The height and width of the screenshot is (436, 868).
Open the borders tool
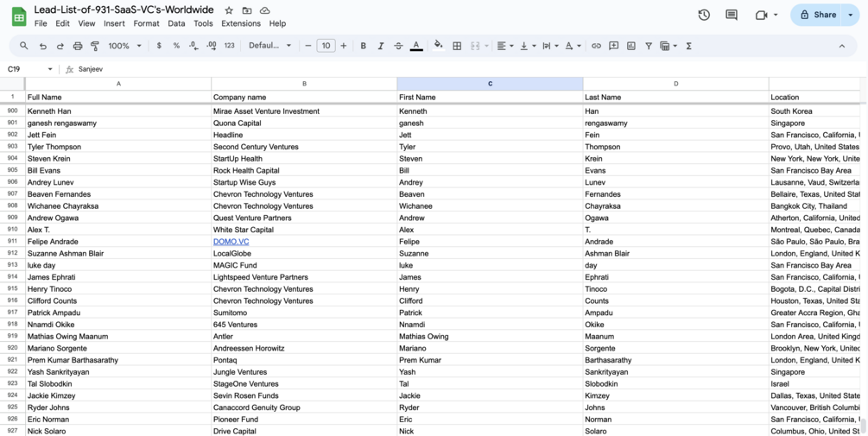tap(457, 46)
